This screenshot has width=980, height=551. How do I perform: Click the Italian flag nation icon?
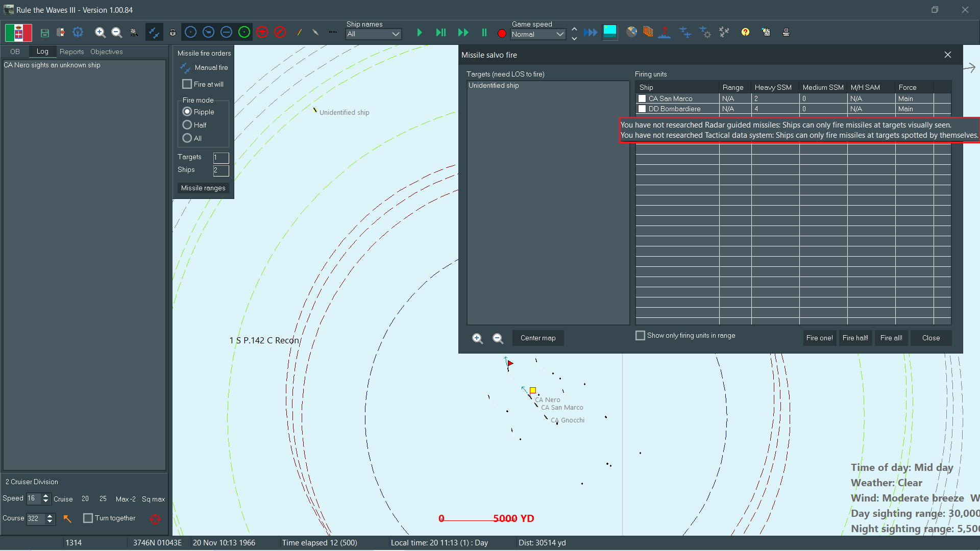[18, 33]
